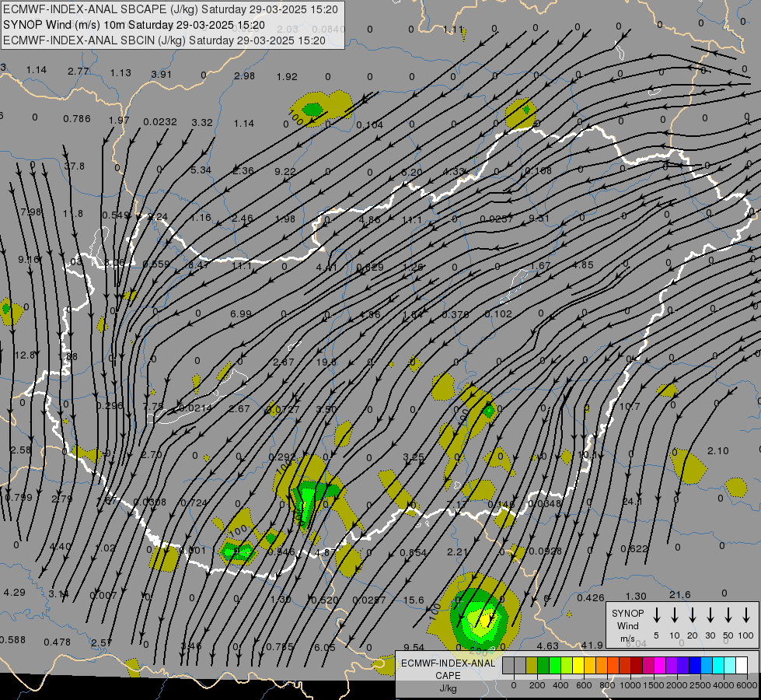Click the map value '3.25'
This screenshot has height=700, width=761.
coord(414,457)
